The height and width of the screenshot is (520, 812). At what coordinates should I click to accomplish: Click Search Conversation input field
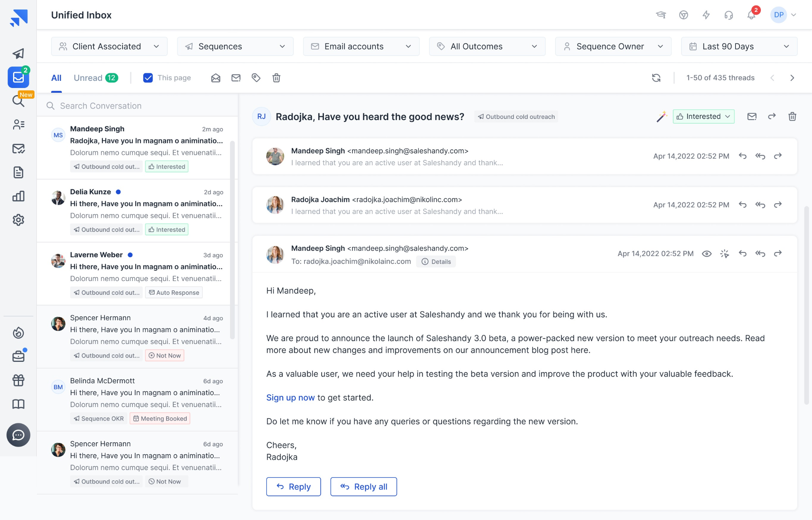[137, 105]
